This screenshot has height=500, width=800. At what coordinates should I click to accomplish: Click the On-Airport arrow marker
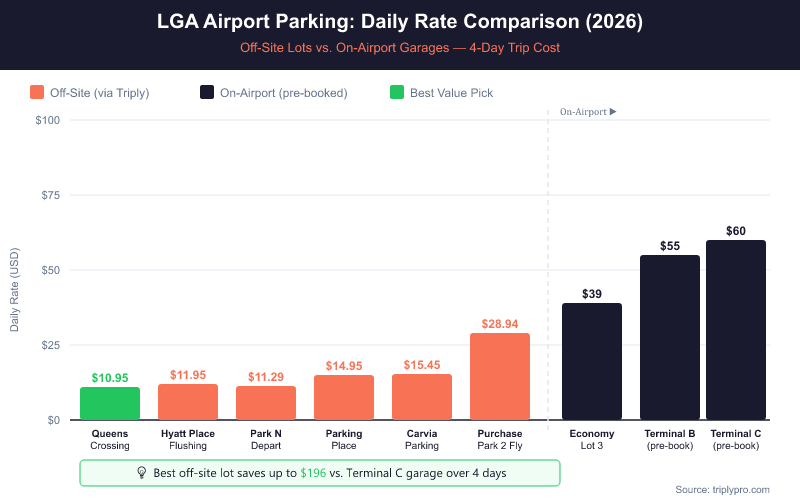click(x=612, y=112)
